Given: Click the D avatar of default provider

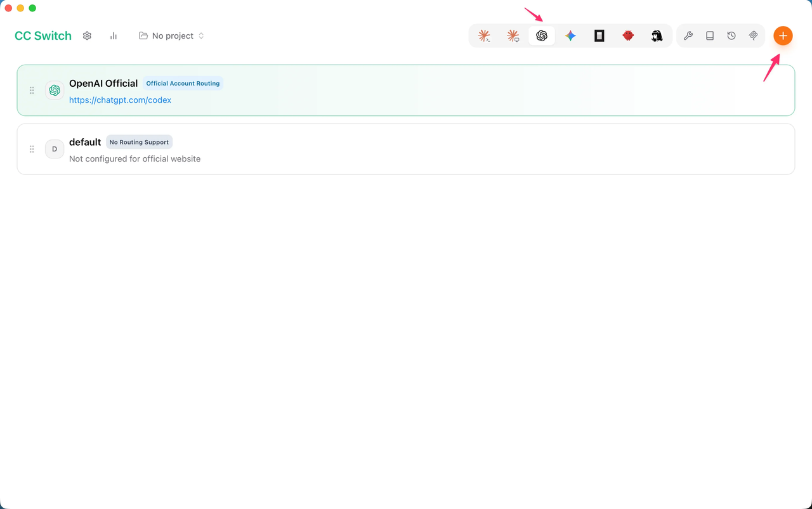Looking at the screenshot, I should click(55, 149).
